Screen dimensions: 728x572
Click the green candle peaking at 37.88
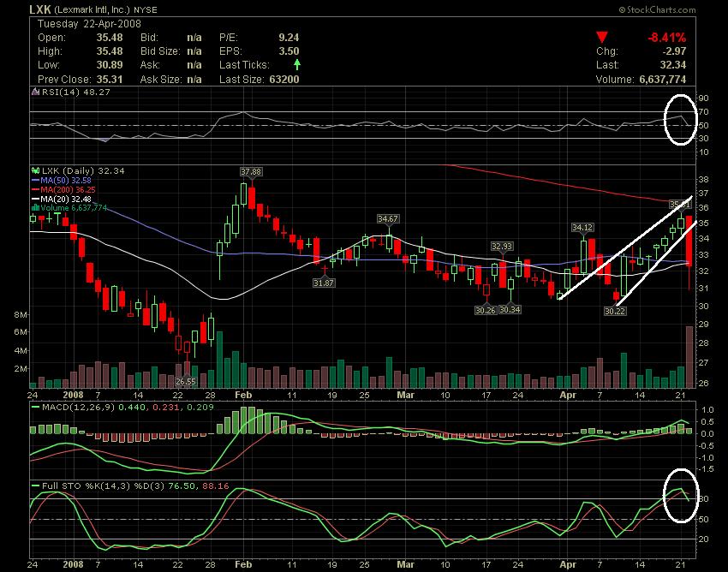pyautogui.click(x=244, y=194)
